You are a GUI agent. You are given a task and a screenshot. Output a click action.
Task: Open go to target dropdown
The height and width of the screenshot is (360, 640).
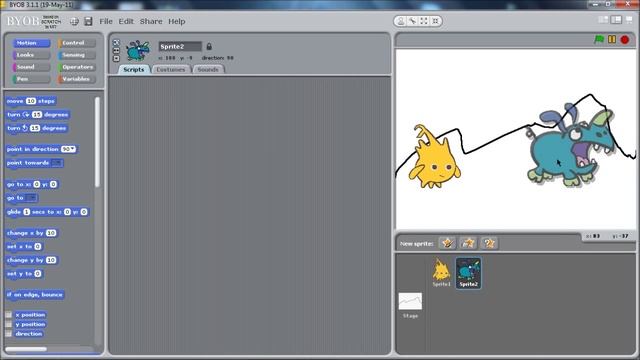pos(31,198)
